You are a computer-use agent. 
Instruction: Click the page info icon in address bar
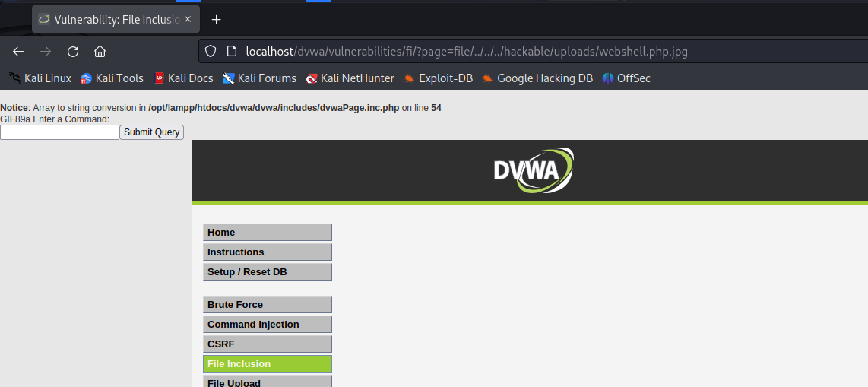tap(232, 52)
